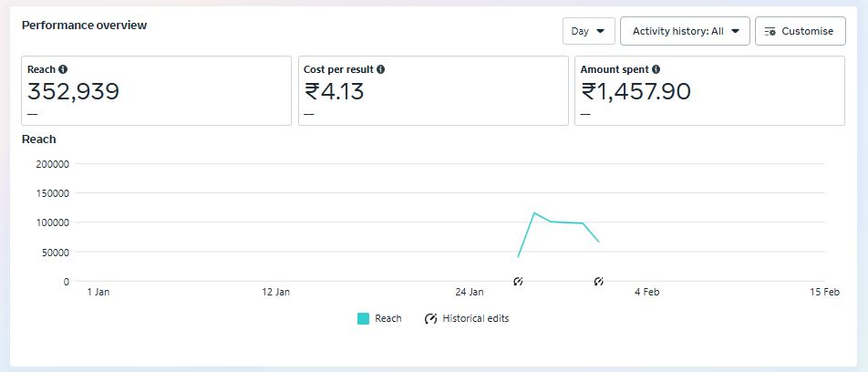Select the Amount spent metric card
Screen dimensions: 868x372
[x=709, y=90]
